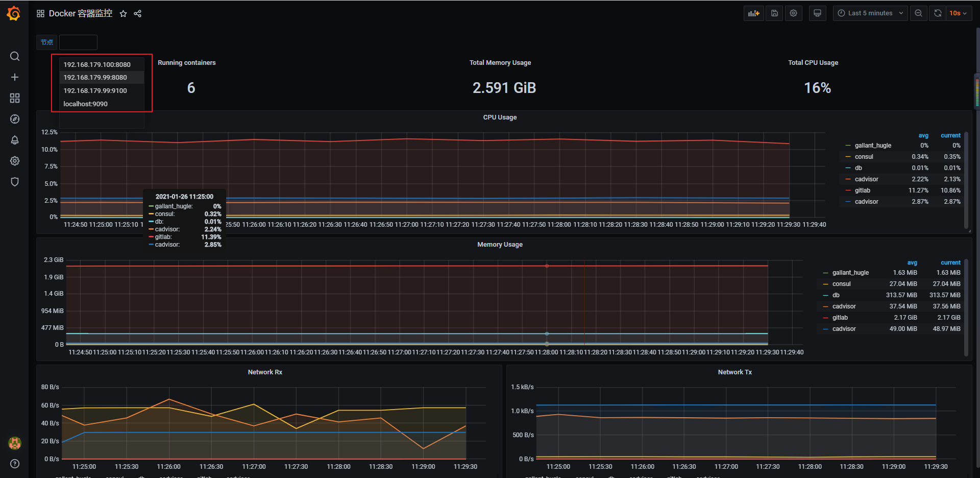980x478 pixels.
Task: Click the zoom out time range button
Action: (x=918, y=13)
